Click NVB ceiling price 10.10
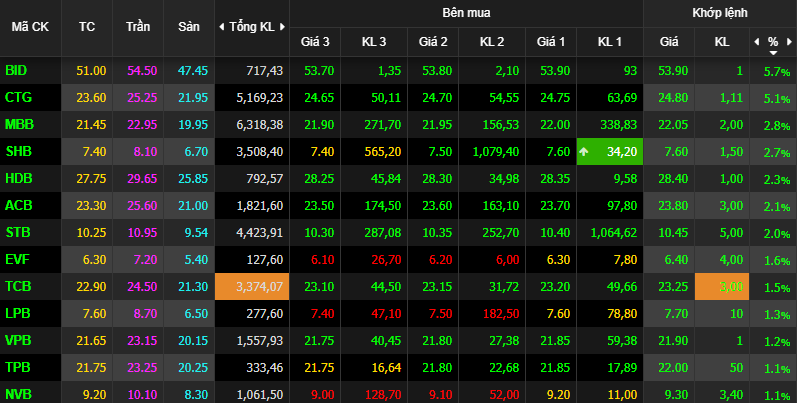797x403 pixels. pyautogui.click(x=142, y=394)
